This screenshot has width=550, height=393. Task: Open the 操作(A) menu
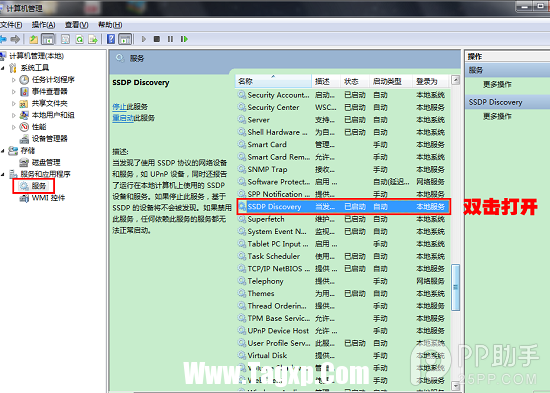pos(43,25)
